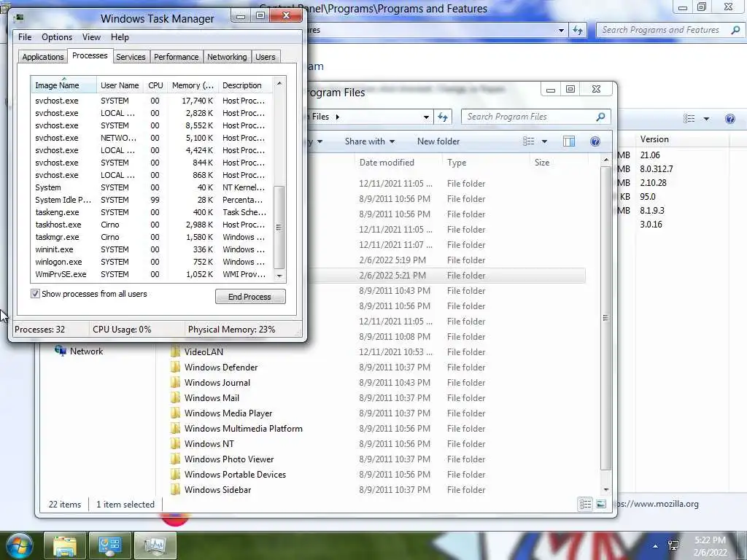The width and height of the screenshot is (747, 560).
Task: Click change view icon in Programs and Features
Action: [689, 119]
